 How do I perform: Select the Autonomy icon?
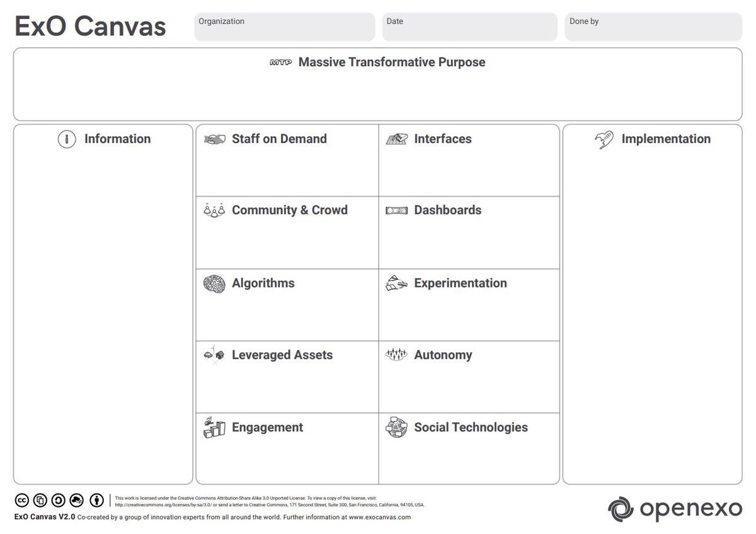point(396,355)
